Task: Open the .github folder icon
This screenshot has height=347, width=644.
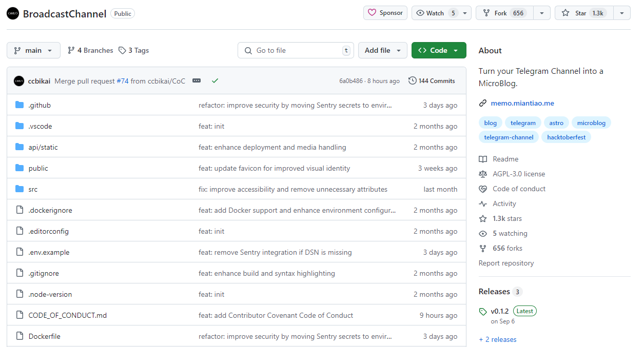Action: click(x=19, y=105)
